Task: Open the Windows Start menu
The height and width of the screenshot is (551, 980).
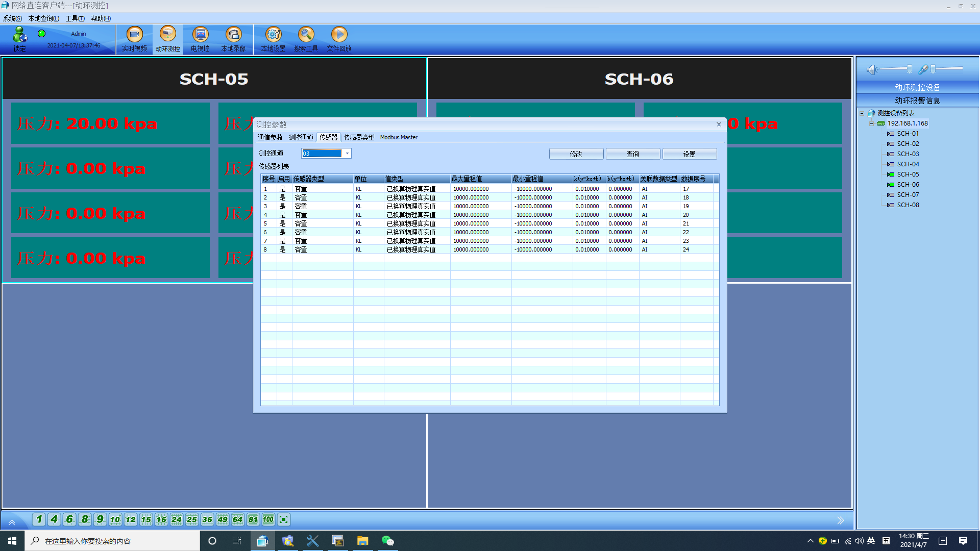Action: pyautogui.click(x=12, y=541)
